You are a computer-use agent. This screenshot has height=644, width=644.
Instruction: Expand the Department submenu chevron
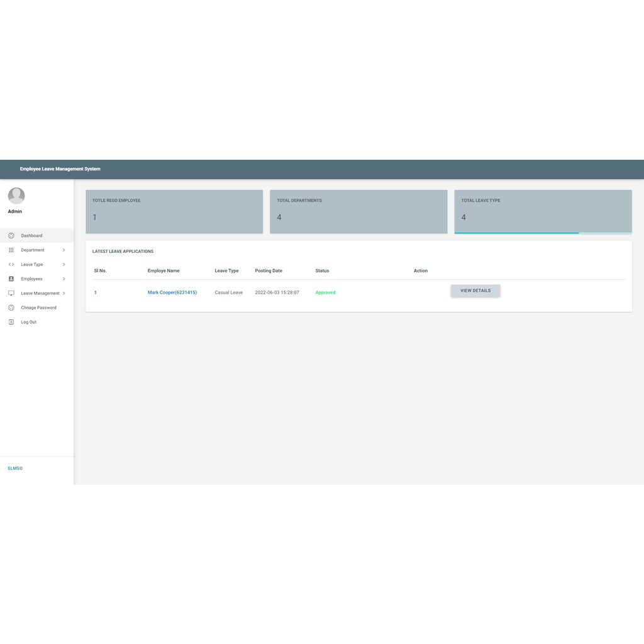[x=64, y=250]
